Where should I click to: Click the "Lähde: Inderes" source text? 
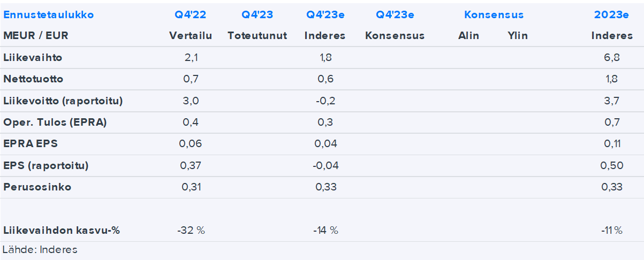(40, 250)
